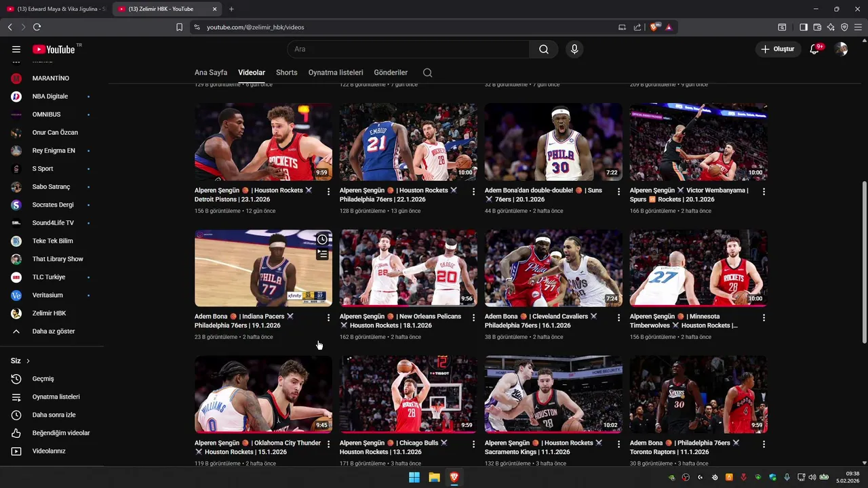Switch to Gönderiler tab
The image size is (868, 488).
click(x=391, y=73)
